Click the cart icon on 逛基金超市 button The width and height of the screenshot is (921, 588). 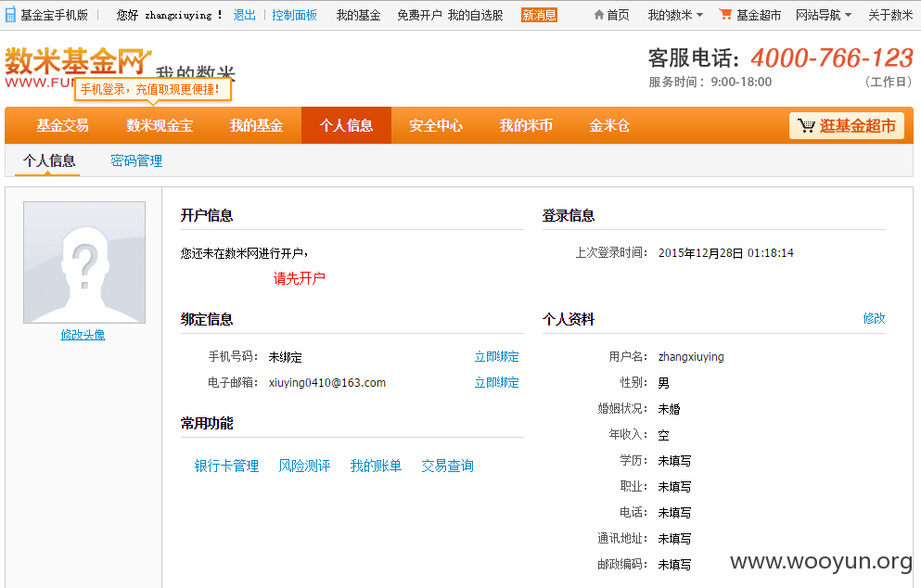click(806, 125)
